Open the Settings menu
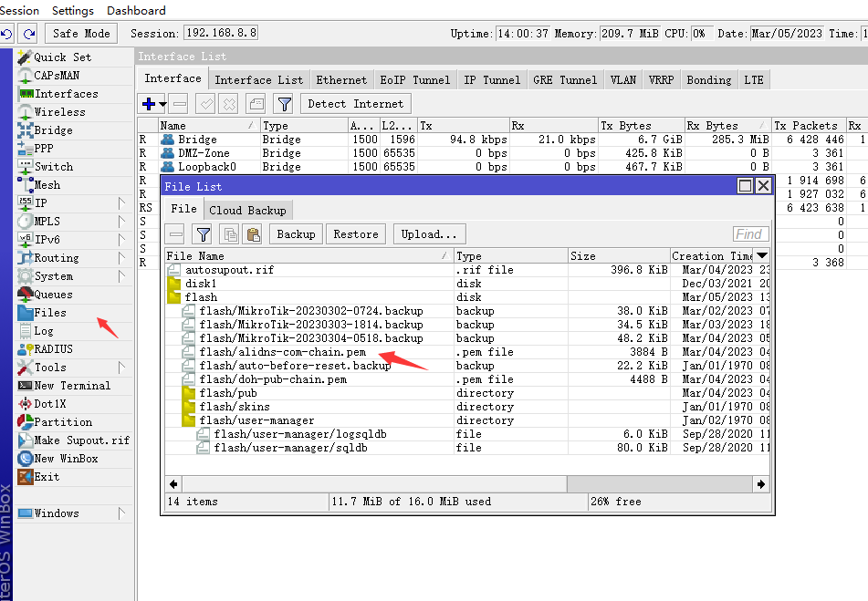 coord(72,11)
